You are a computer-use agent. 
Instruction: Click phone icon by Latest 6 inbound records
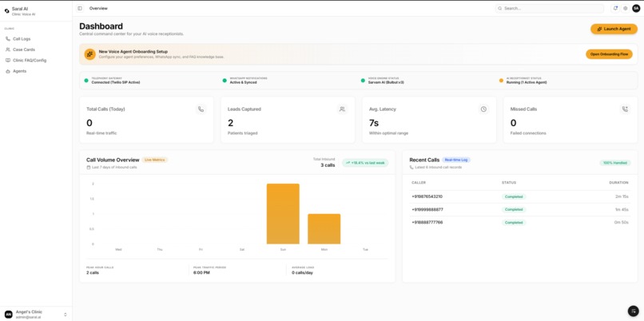click(411, 168)
